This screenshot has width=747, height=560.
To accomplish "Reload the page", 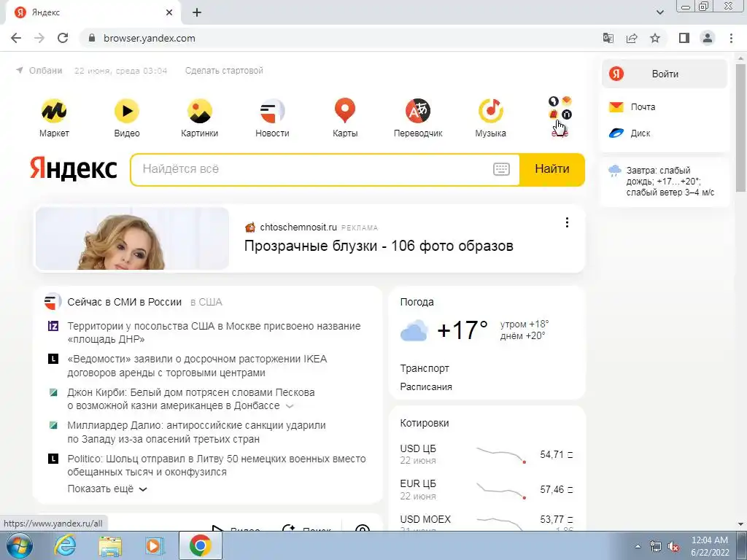I will pos(63,38).
